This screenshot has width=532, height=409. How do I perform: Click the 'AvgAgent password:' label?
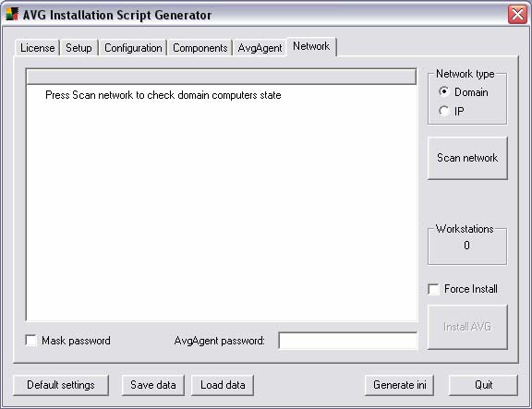click(x=219, y=341)
